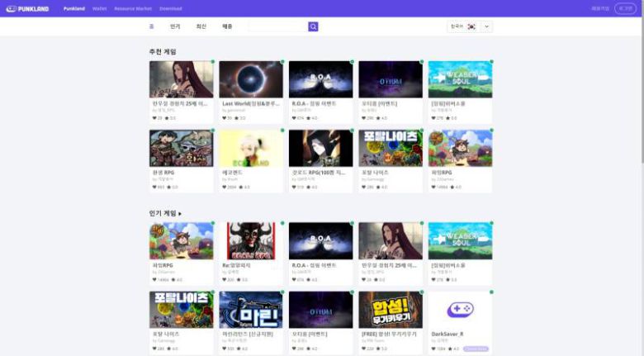This screenshot has width=644, height=356.
Task: Click the login button at top right
Action: point(625,8)
